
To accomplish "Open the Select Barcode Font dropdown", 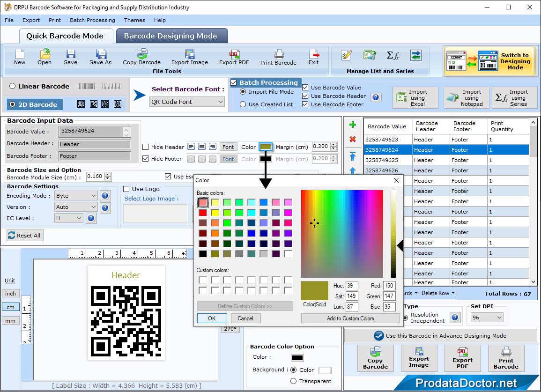I will tap(187, 102).
